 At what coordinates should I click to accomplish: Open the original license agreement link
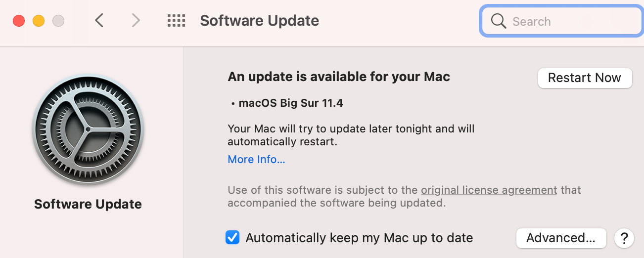coord(489,190)
